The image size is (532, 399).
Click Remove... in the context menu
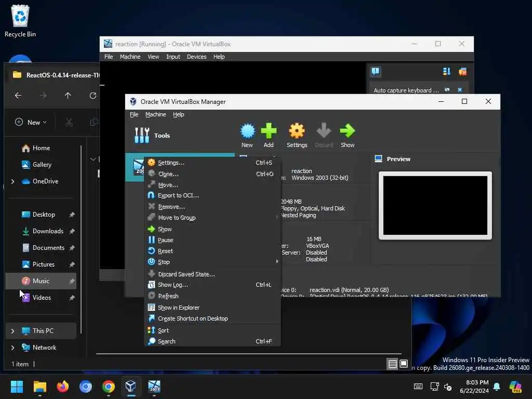click(212, 207)
